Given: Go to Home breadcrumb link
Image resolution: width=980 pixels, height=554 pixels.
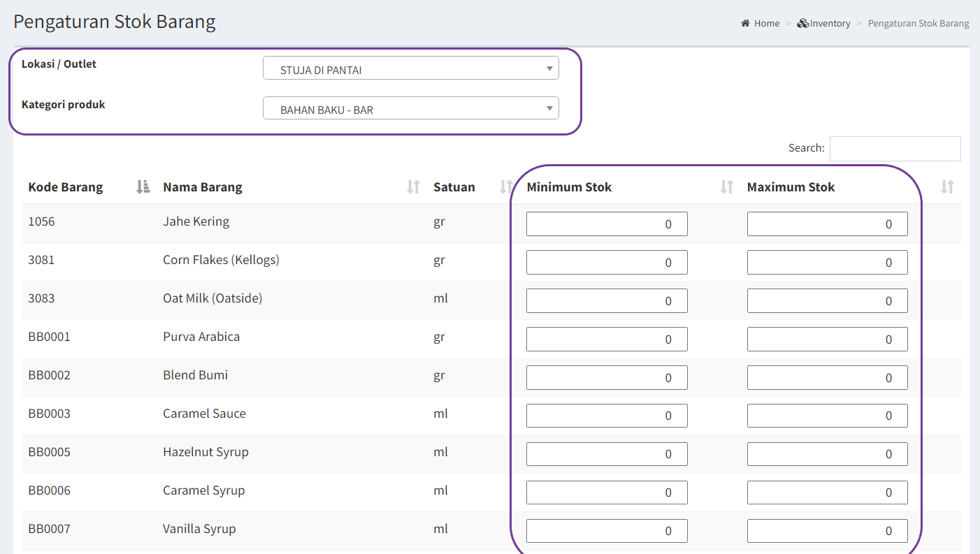Looking at the screenshot, I should 767,23.
